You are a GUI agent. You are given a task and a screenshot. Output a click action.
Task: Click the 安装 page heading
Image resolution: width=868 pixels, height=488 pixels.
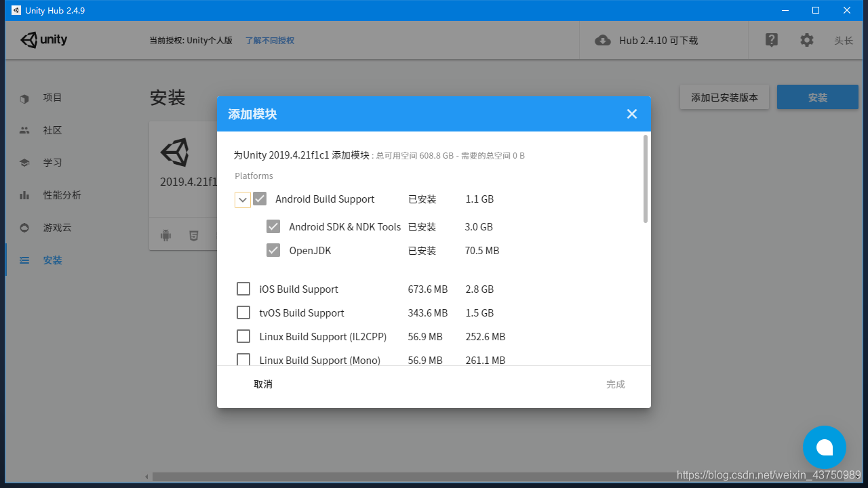167,98
